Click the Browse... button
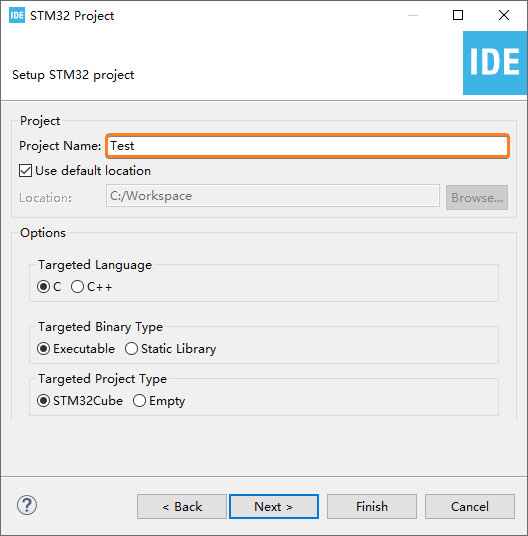The width and height of the screenshot is (528, 536). point(477,198)
